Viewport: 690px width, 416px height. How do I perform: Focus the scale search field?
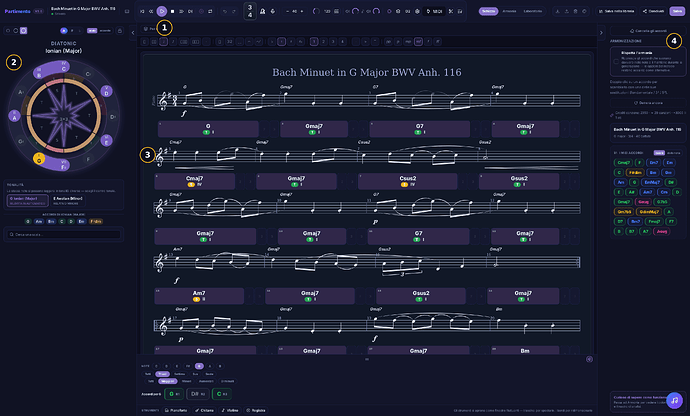coord(64,235)
